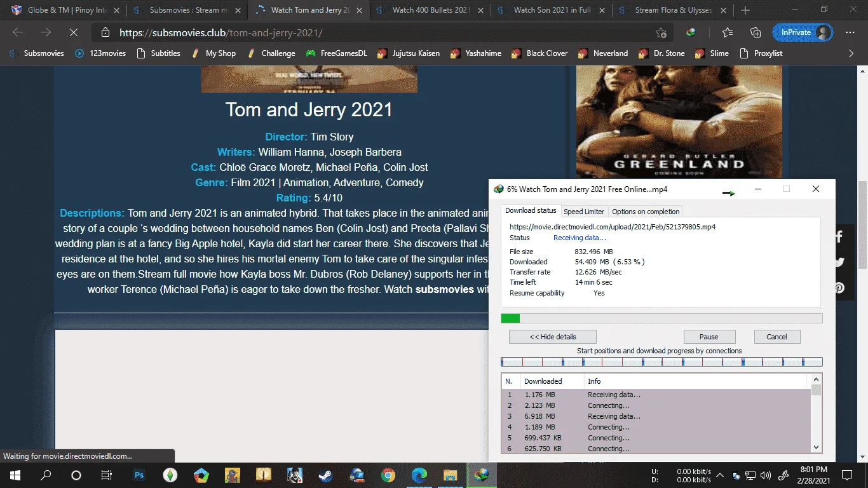Open the Subtitles bookmark
Viewport: 868px width, 488px height.
point(159,53)
